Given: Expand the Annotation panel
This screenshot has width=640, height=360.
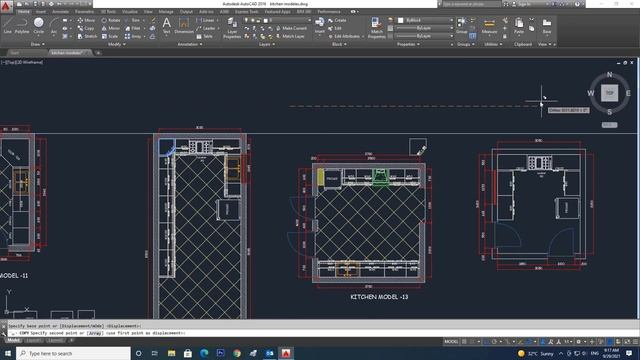Looking at the screenshot, I should point(190,44).
